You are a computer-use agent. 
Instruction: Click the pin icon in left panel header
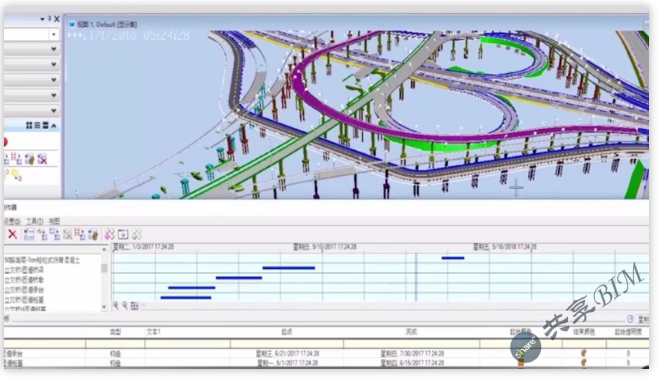49,18
